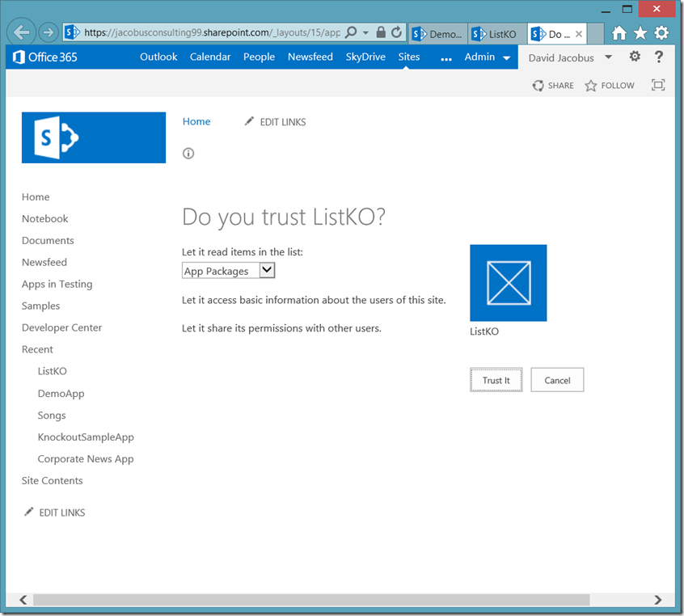This screenshot has width=684, height=616.
Task: Open Documents in the left sidebar
Action: tap(48, 240)
